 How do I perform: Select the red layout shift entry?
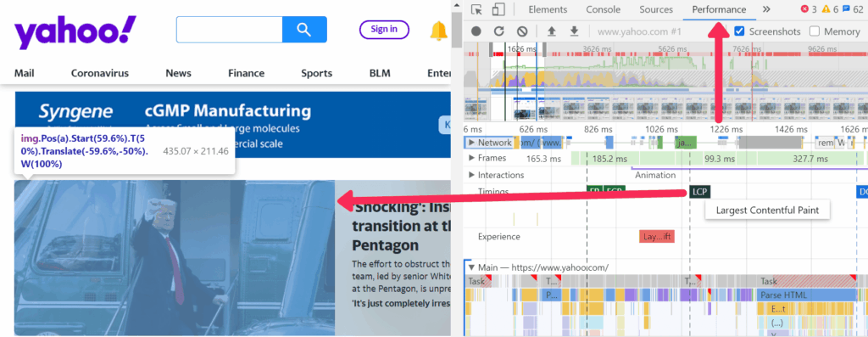click(657, 237)
